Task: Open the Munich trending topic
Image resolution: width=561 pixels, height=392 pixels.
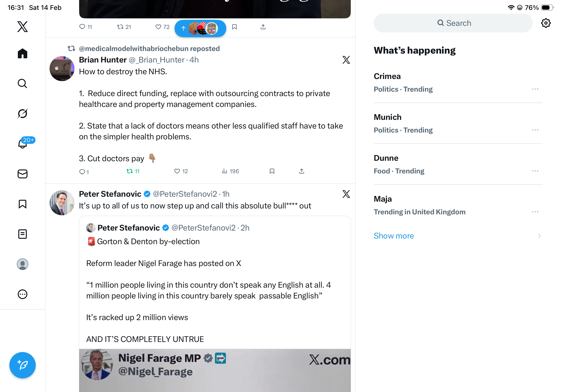Action: coord(388,117)
